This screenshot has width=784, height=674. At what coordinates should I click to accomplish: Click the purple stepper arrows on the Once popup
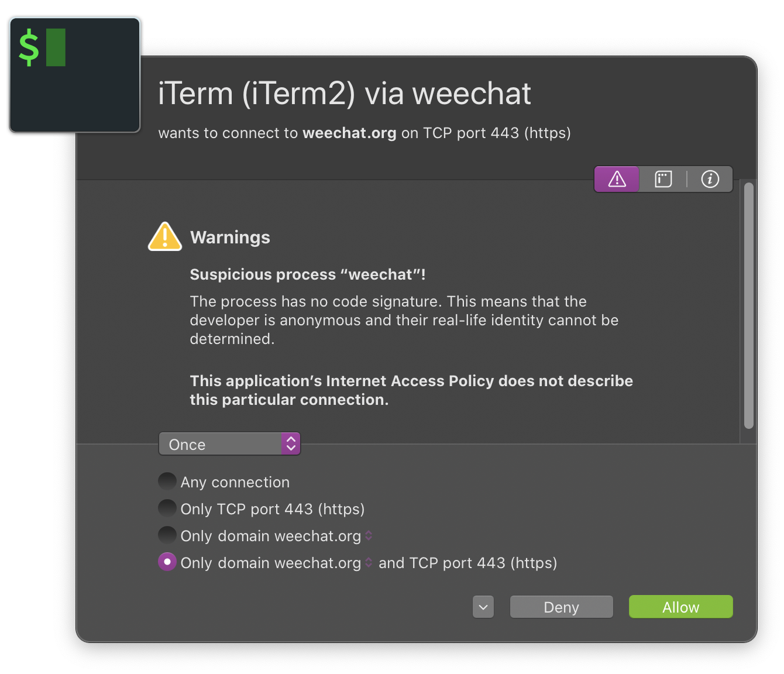pos(291,443)
